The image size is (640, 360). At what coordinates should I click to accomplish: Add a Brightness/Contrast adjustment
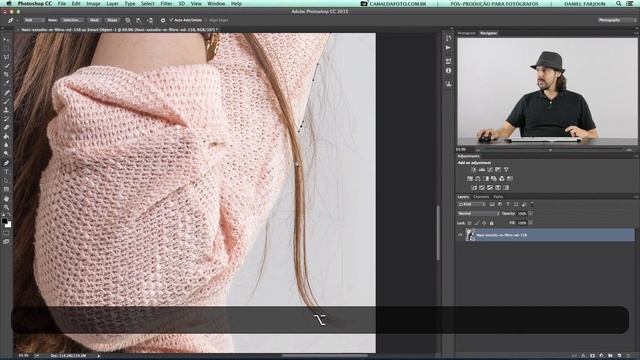473,169
